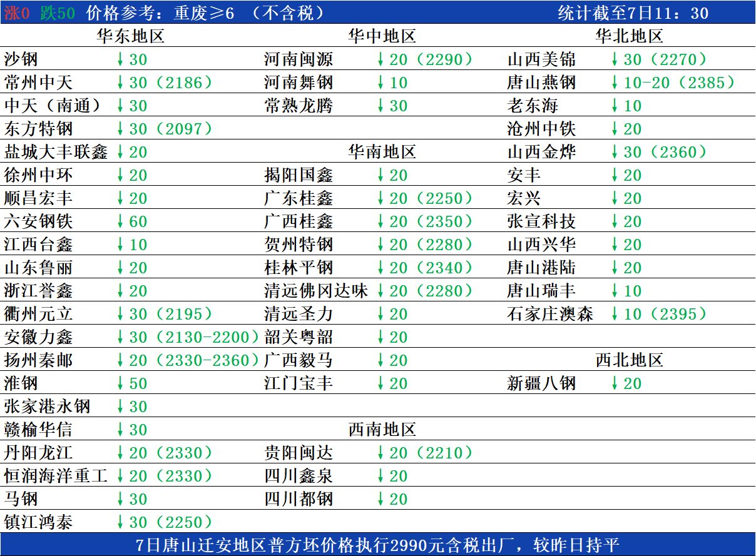756x556 pixels.
Task: Click the 统计截至7日11:30 timestamp
Action: (633, 13)
